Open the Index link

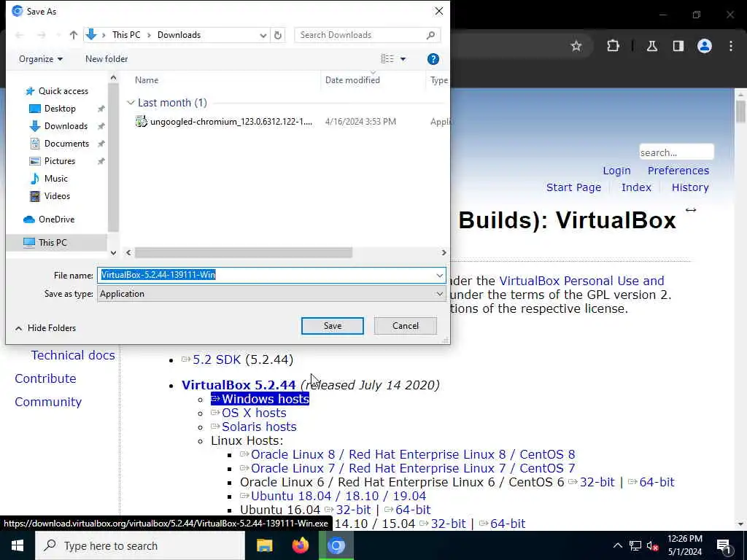coord(636,187)
